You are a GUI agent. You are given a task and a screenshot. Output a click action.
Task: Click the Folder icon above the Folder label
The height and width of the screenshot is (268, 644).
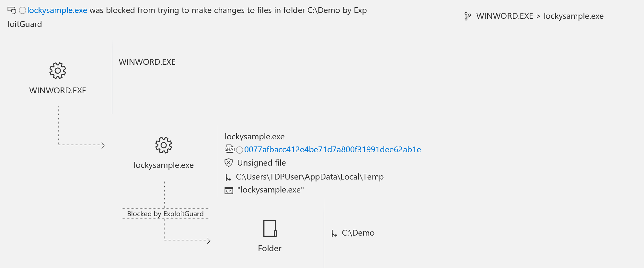pos(270,229)
